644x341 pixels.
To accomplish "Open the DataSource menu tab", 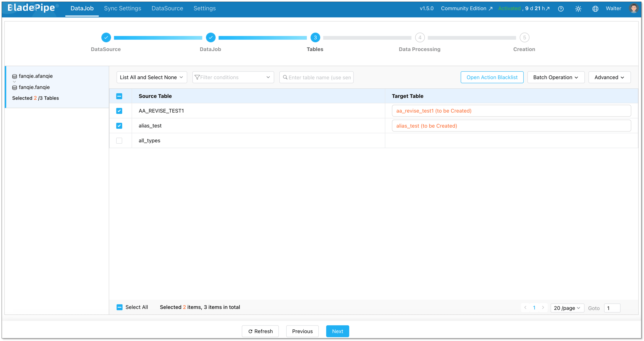I will tap(167, 8).
